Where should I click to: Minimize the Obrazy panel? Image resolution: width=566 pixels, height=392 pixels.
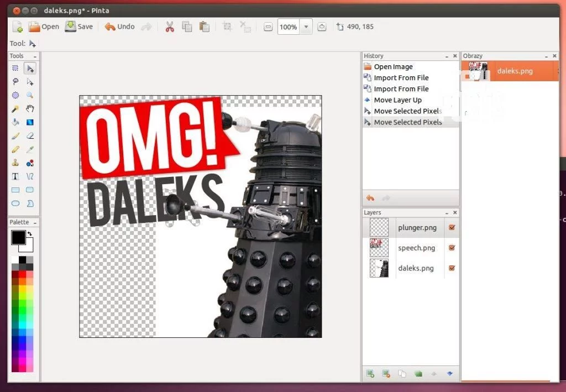coord(547,56)
